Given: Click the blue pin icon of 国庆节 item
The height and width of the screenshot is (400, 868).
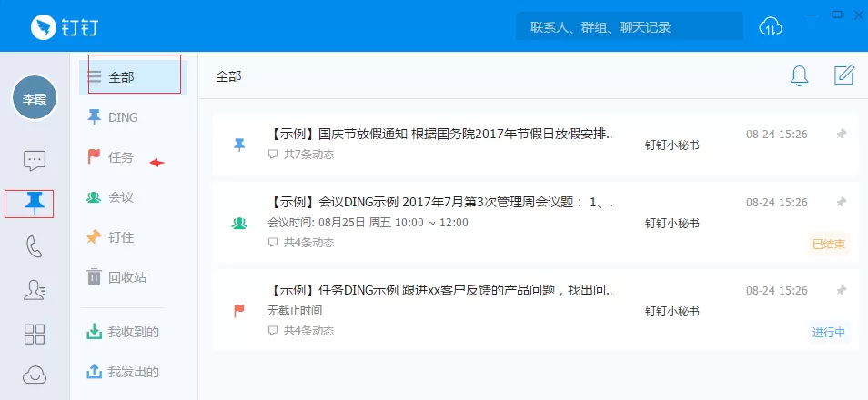Looking at the screenshot, I should click(239, 145).
